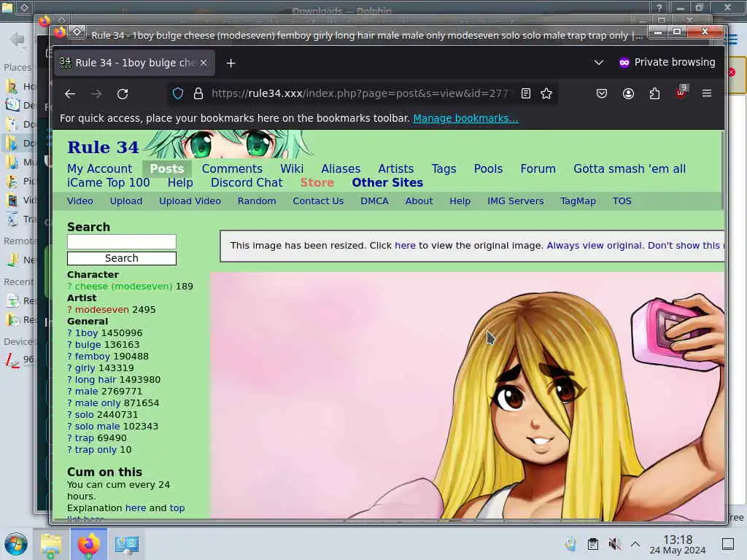Open a Random post
The height and width of the screenshot is (560, 747).
click(x=257, y=201)
